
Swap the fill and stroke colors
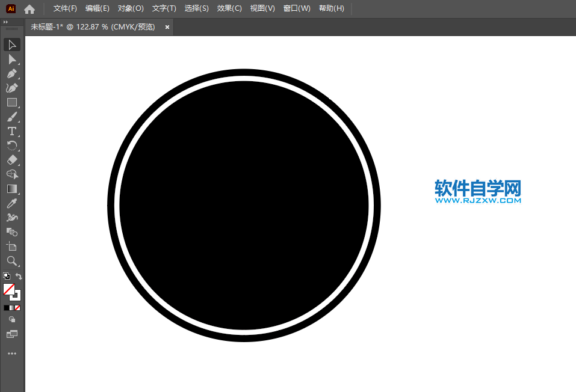click(19, 276)
